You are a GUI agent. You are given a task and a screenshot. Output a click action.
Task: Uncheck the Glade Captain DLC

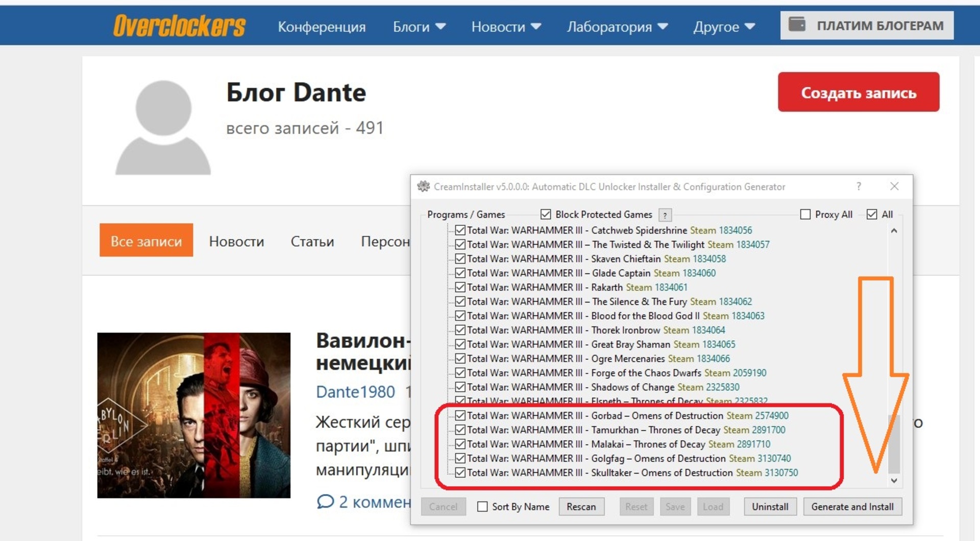tap(460, 273)
